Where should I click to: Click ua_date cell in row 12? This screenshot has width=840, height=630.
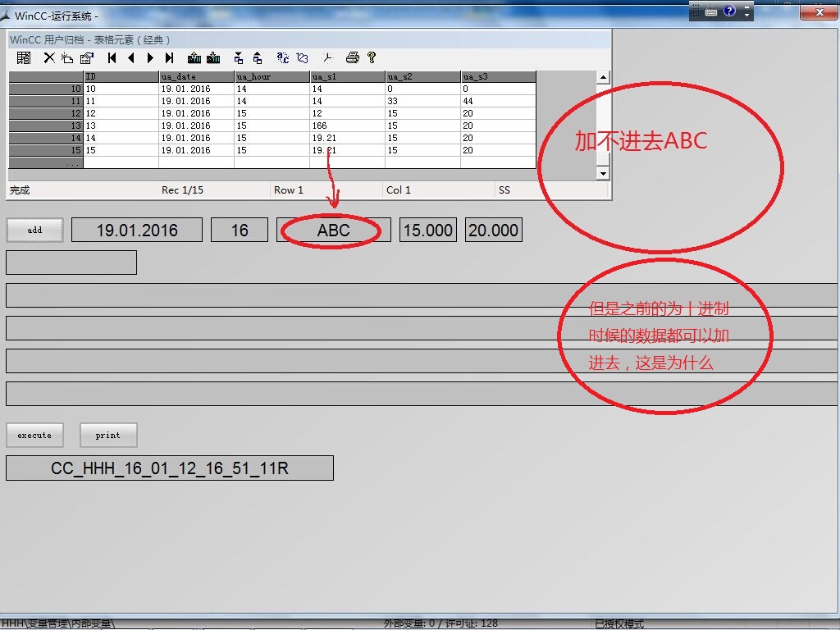197,113
